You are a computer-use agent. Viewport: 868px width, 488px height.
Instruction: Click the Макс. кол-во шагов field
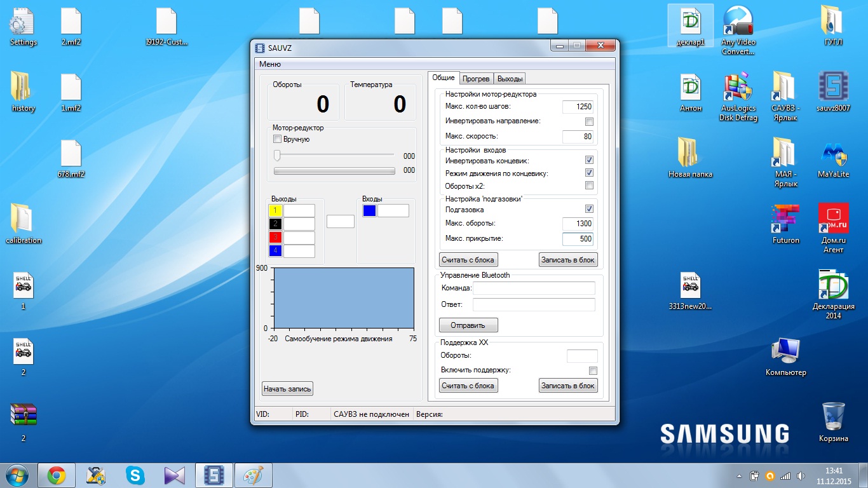point(578,107)
